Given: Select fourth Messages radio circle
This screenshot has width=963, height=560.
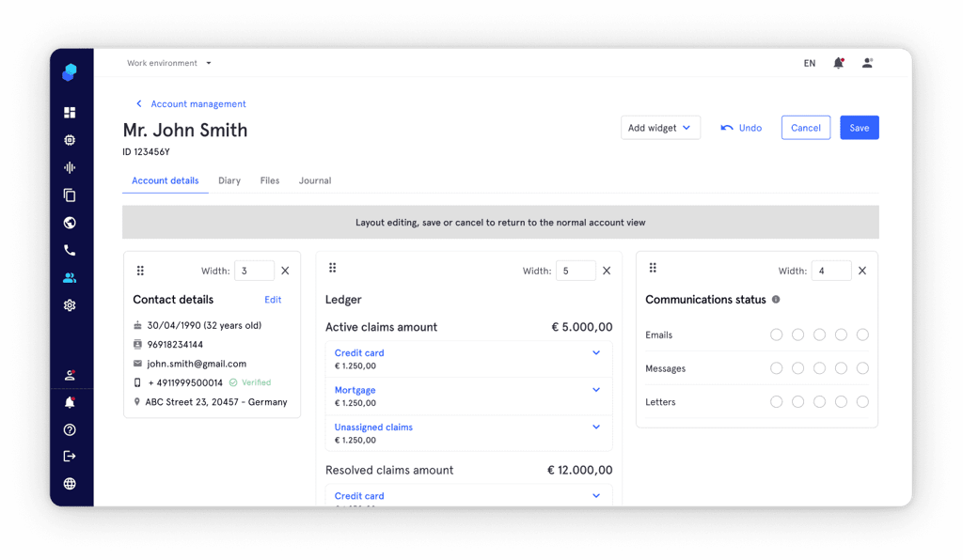Looking at the screenshot, I should point(841,368).
